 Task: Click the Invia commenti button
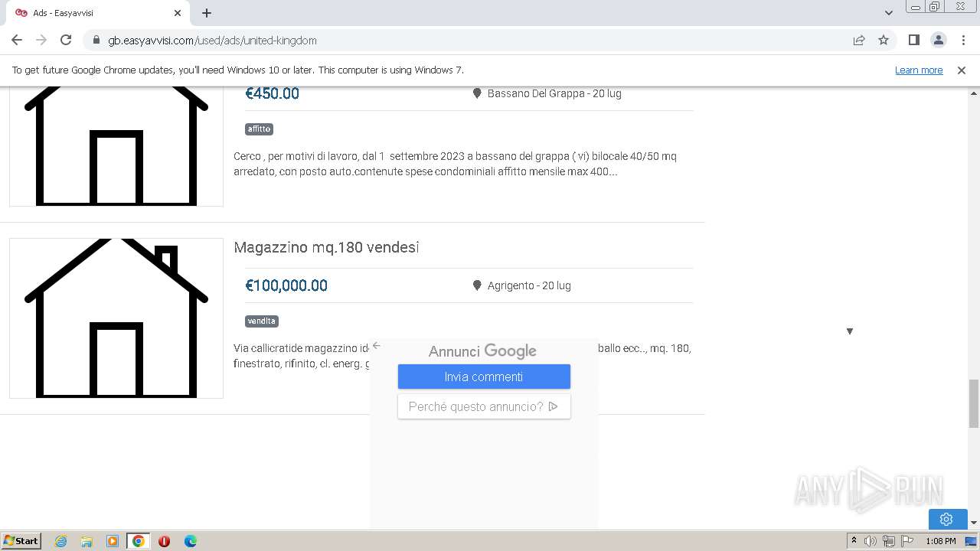pos(484,377)
